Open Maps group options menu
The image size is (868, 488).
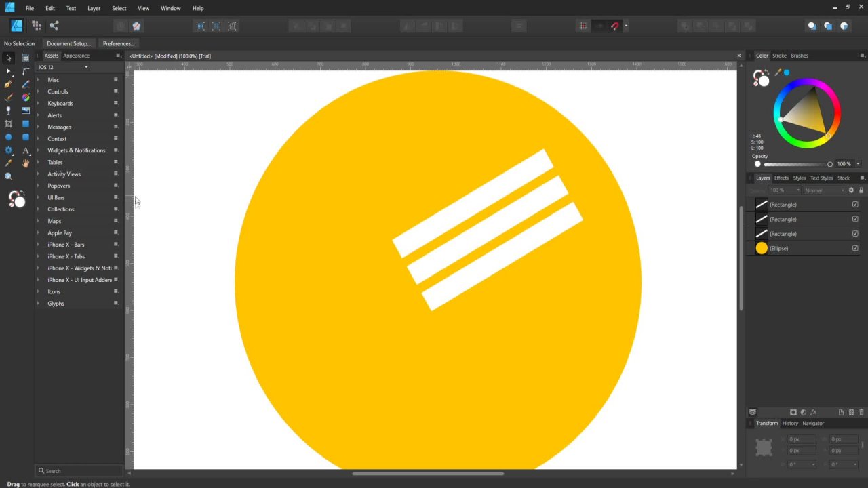click(x=116, y=221)
